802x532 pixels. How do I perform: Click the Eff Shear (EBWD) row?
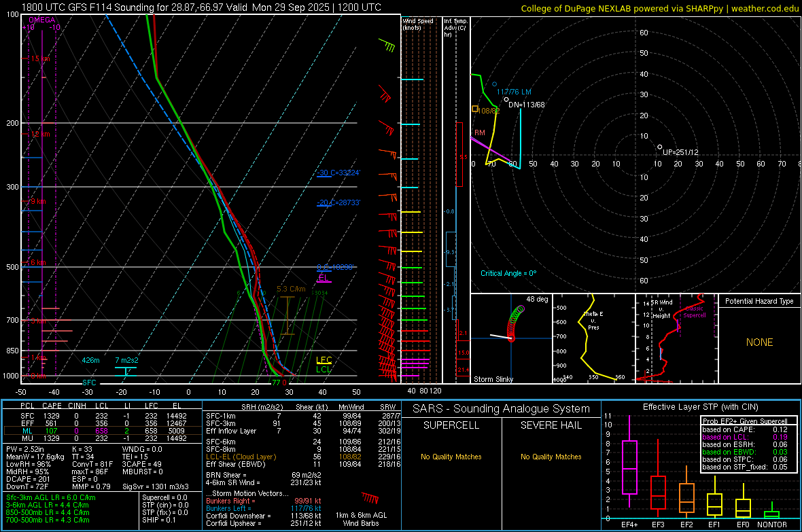click(303, 465)
